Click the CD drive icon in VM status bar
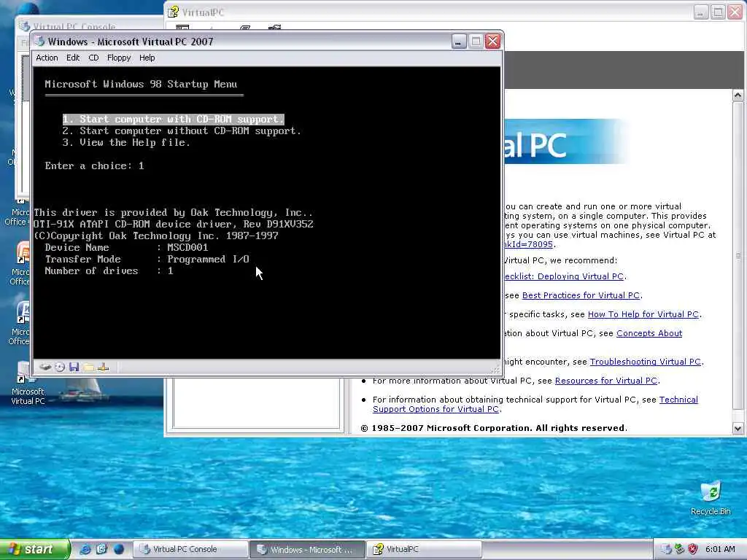Viewport: 747px width, 560px height. (60, 367)
